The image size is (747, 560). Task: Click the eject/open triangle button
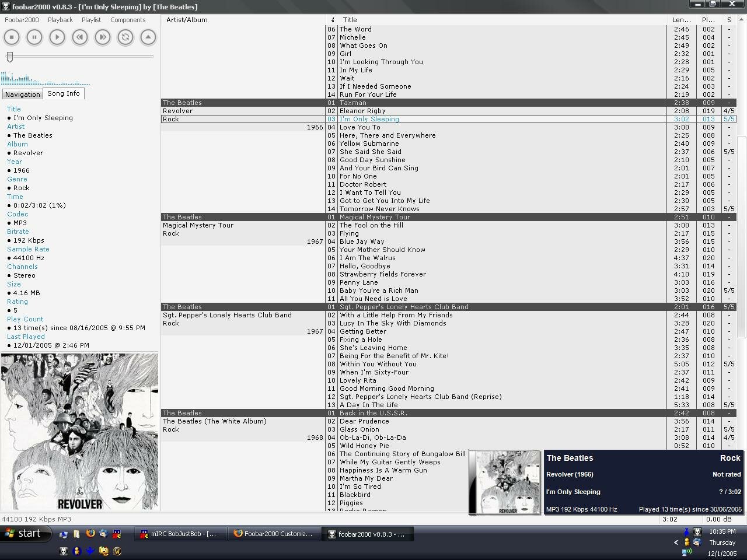[148, 37]
